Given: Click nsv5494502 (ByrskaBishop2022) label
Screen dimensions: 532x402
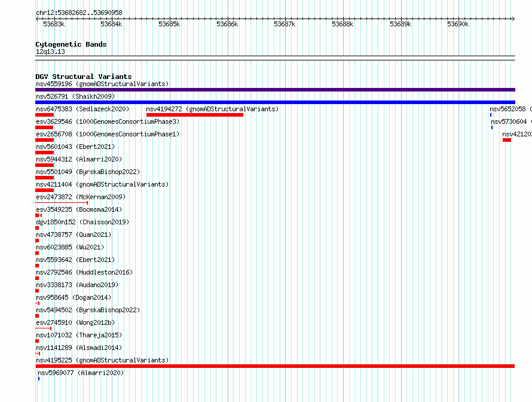Looking at the screenshot, I should (88, 310).
